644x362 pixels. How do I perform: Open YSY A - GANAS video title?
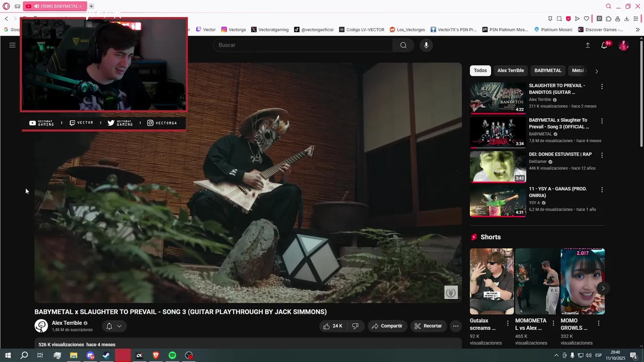tap(557, 192)
